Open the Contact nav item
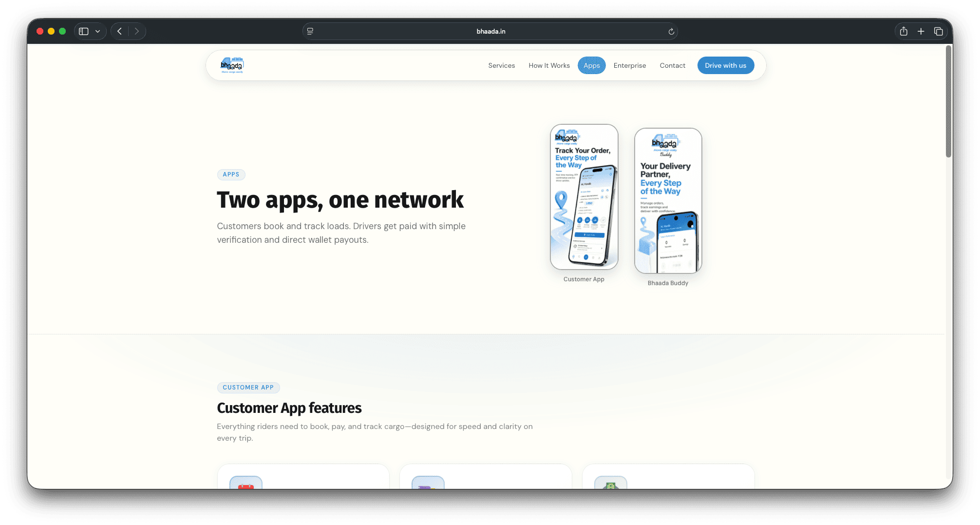This screenshot has height=525, width=980. point(672,65)
